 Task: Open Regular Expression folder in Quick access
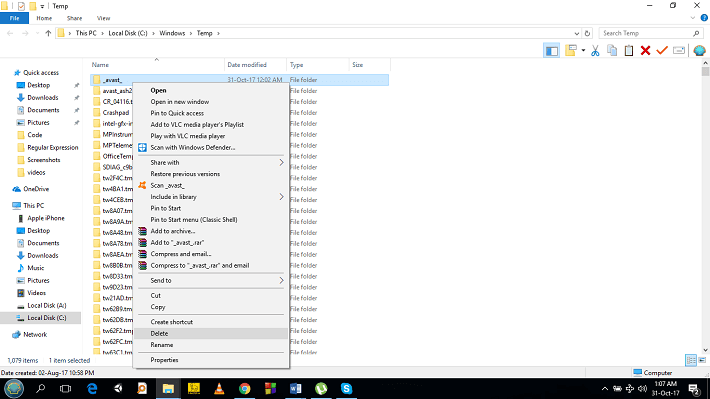[53, 148]
